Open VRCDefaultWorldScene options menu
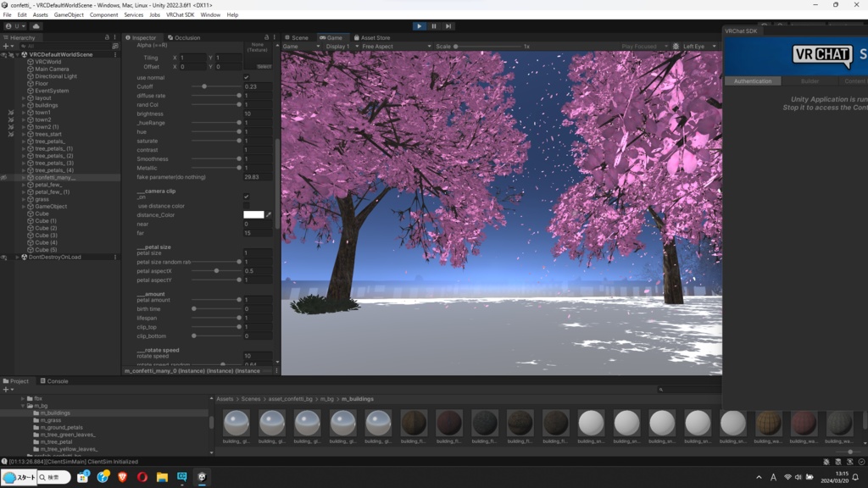The image size is (868, 488). pos(115,55)
